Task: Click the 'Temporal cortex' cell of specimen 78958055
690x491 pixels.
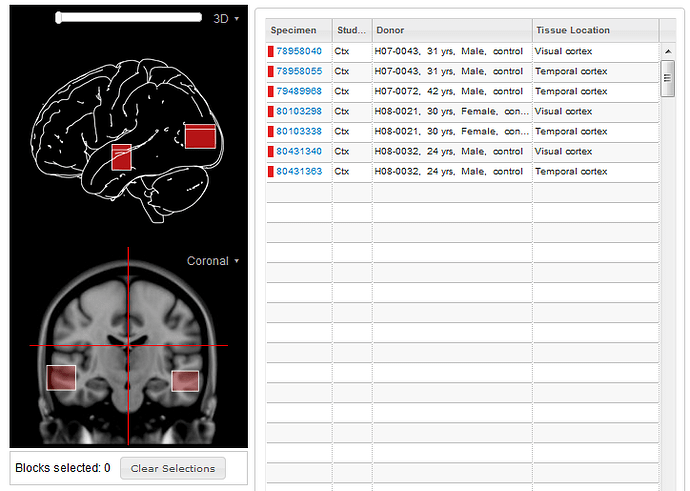Action: tap(595, 71)
